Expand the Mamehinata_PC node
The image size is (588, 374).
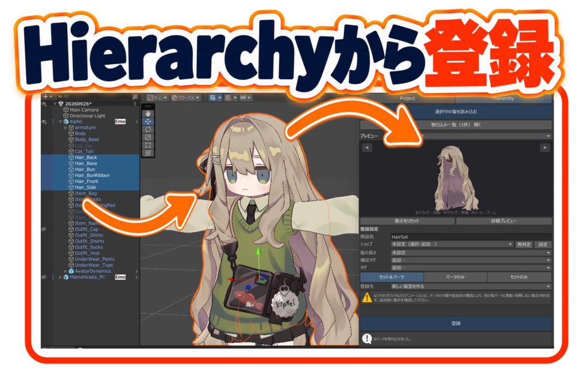tap(60, 277)
